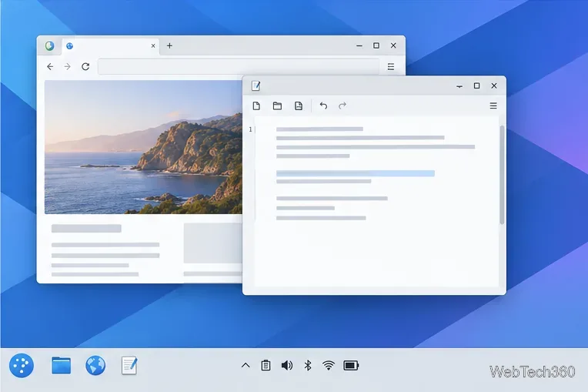This screenshot has width=588, height=392.
Task: Click the browser profile icon beside tab
Action: pos(49,45)
